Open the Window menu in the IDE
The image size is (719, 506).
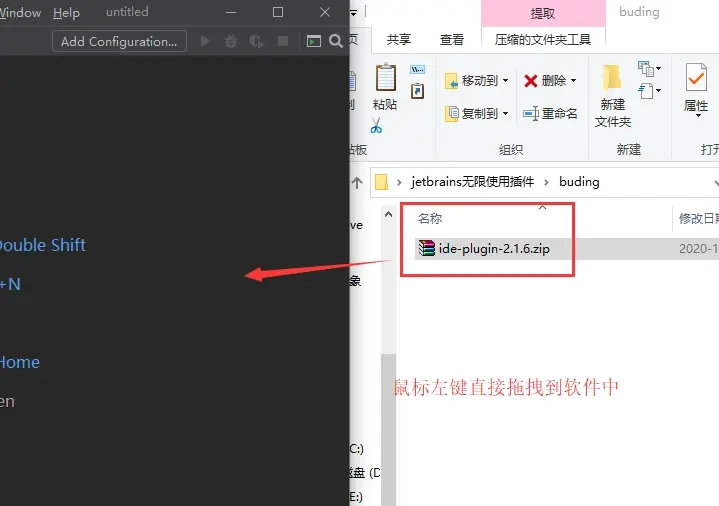click(x=20, y=12)
